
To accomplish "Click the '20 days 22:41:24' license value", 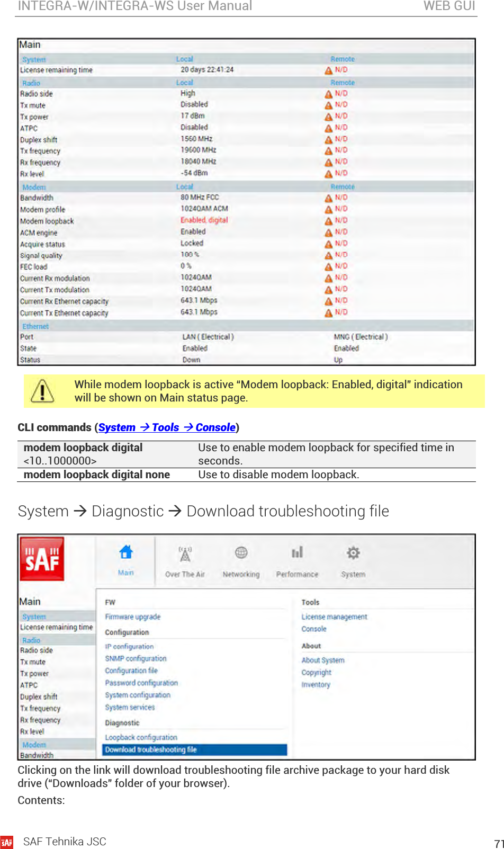I will [x=207, y=70].
